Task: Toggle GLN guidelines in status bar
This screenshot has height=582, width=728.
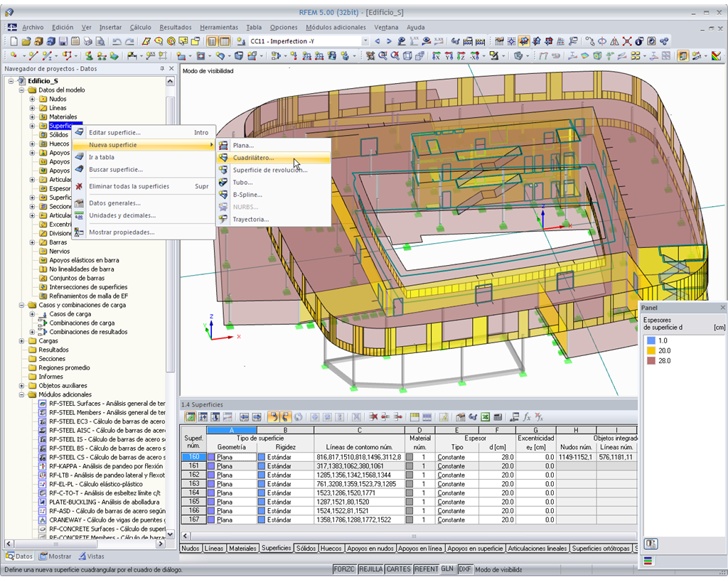Action: click(448, 569)
